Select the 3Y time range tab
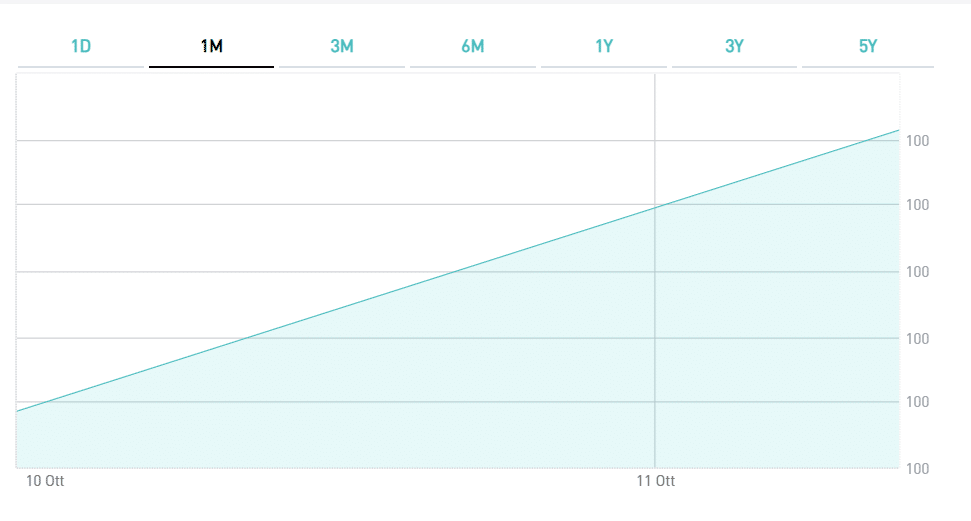 [735, 46]
